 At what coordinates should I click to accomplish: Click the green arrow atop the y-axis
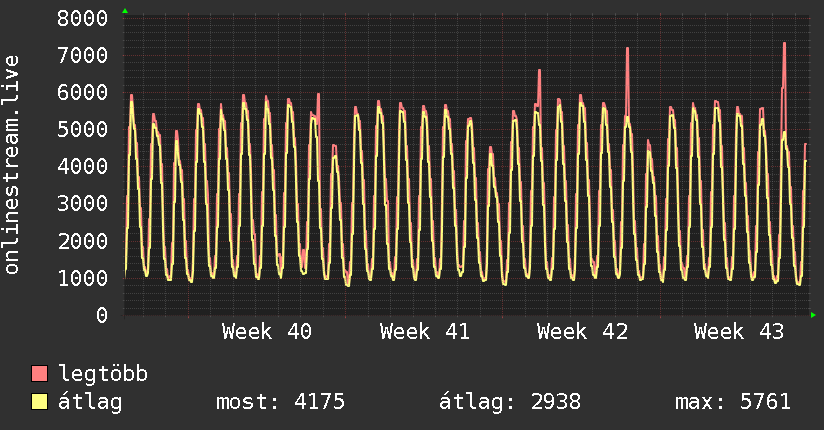[x=125, y=11]
